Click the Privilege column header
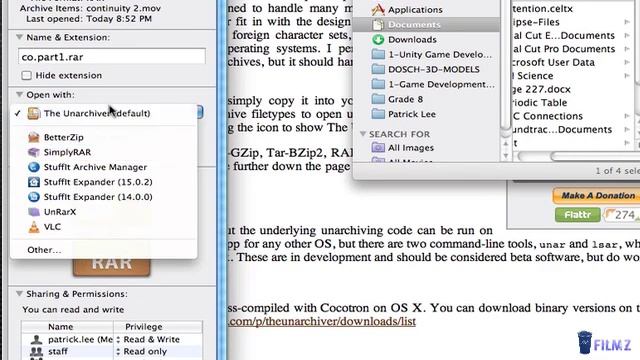Screen dimensions: 640x360 pyautogui.click(x=157, y=327)
